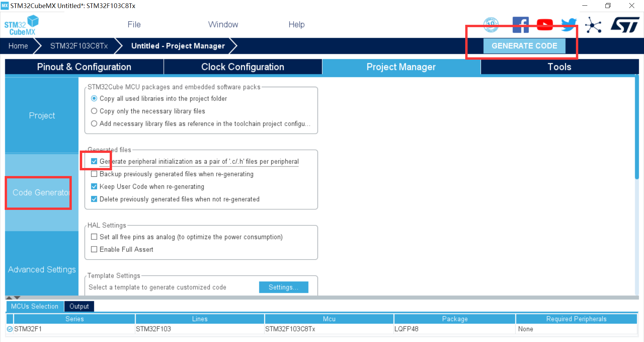Click the Lines column header

[x=200, y=319]
